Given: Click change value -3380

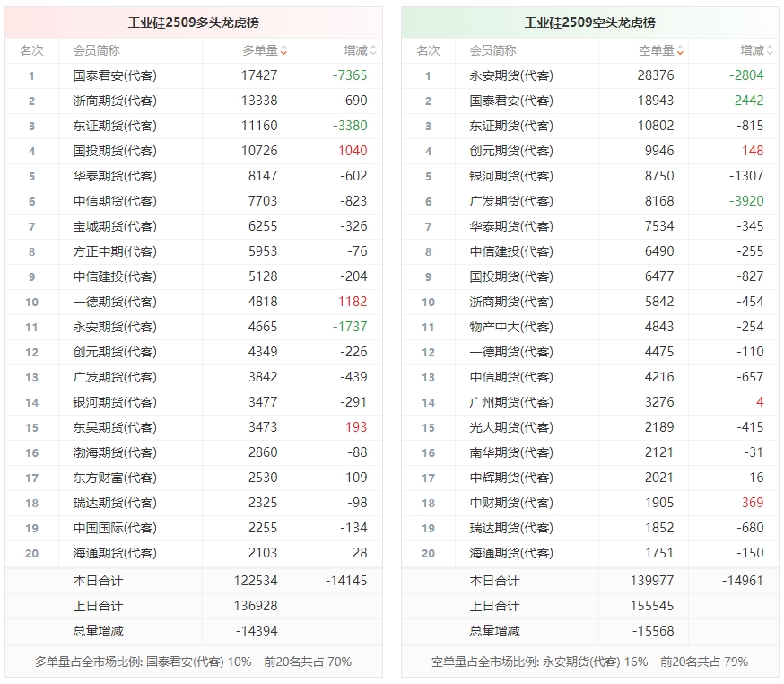Looking at the screenshot, I should click(350, 126).
